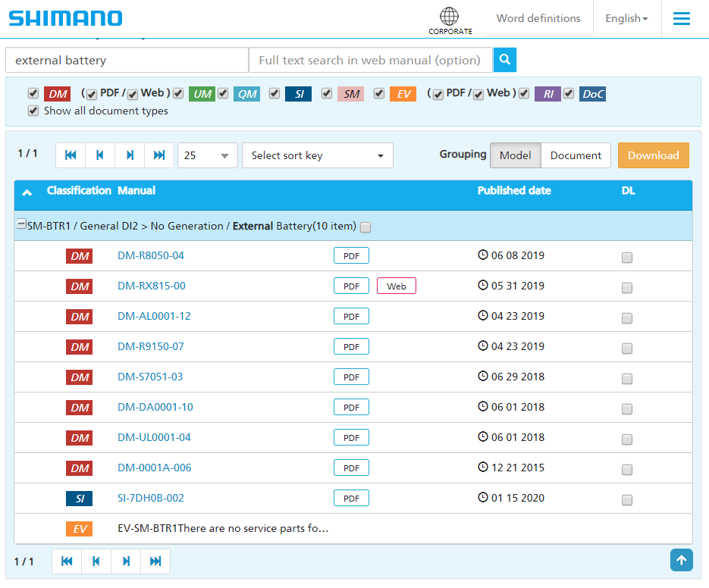Click the Published date column header

pyautogui.click(x=514, y=191)
